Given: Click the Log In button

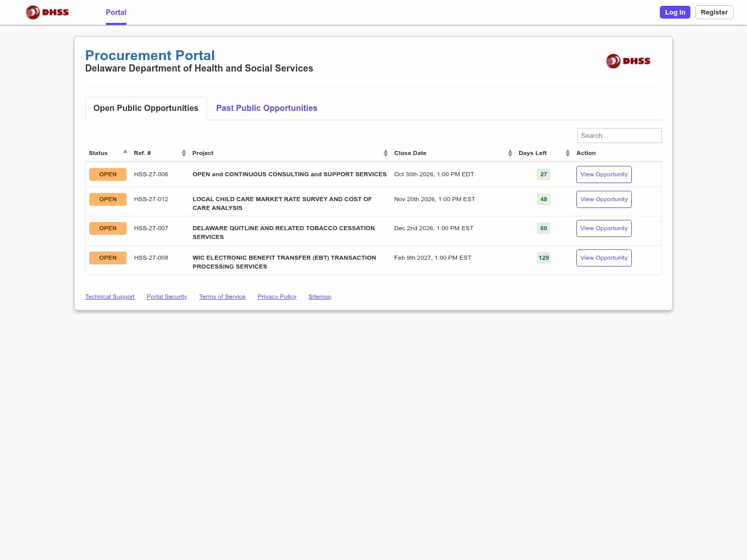Looking at the screenshot, I should [675, 12].
